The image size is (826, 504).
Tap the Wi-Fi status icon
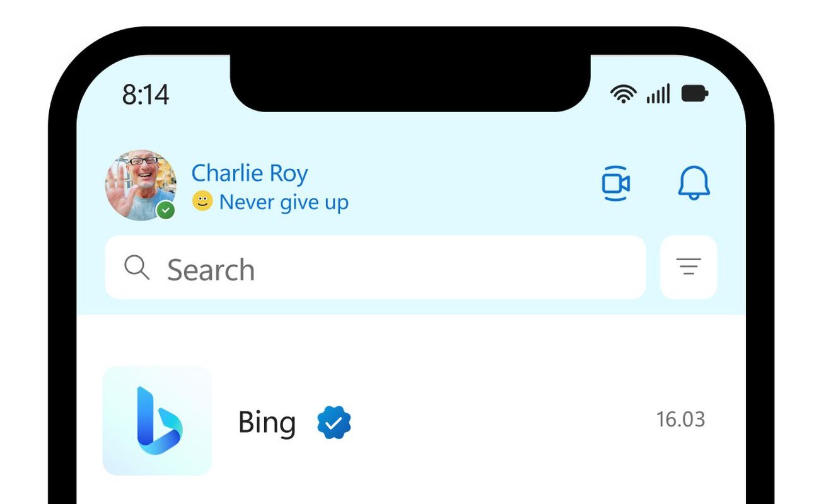[624, 94]
